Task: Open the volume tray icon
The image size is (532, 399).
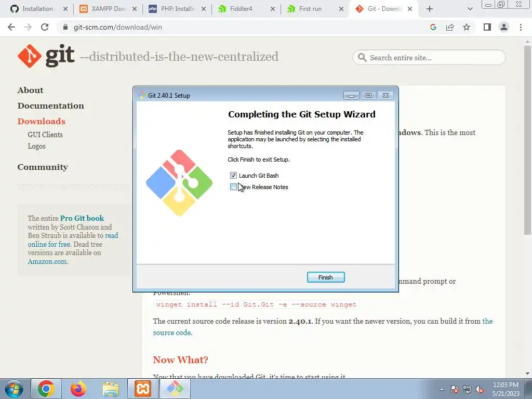Action: (x=480, y=389)
